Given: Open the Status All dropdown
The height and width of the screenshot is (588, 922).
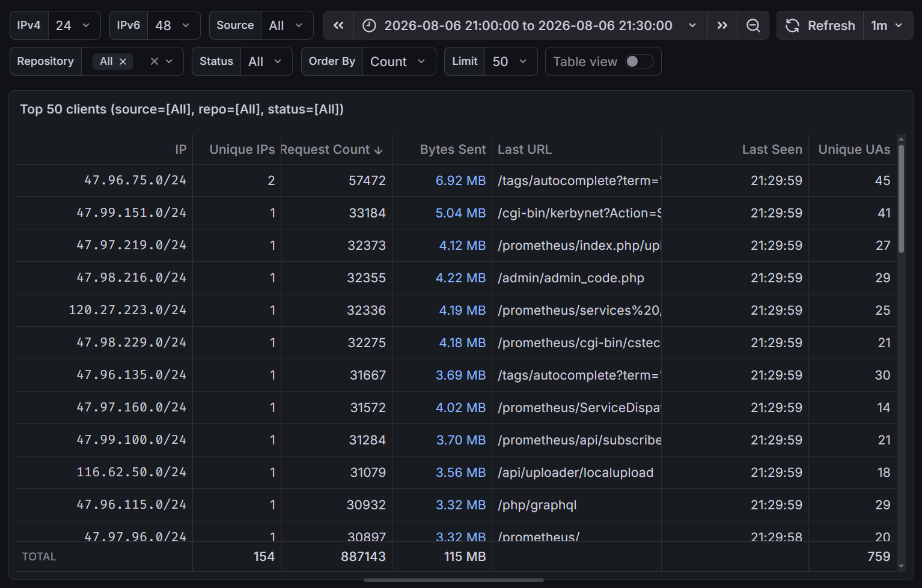Looking at the screenshot, I should (x=266, y=61).
